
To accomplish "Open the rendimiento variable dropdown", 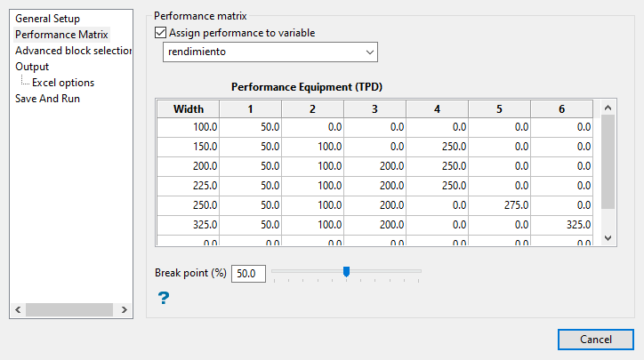I will 270,52.
